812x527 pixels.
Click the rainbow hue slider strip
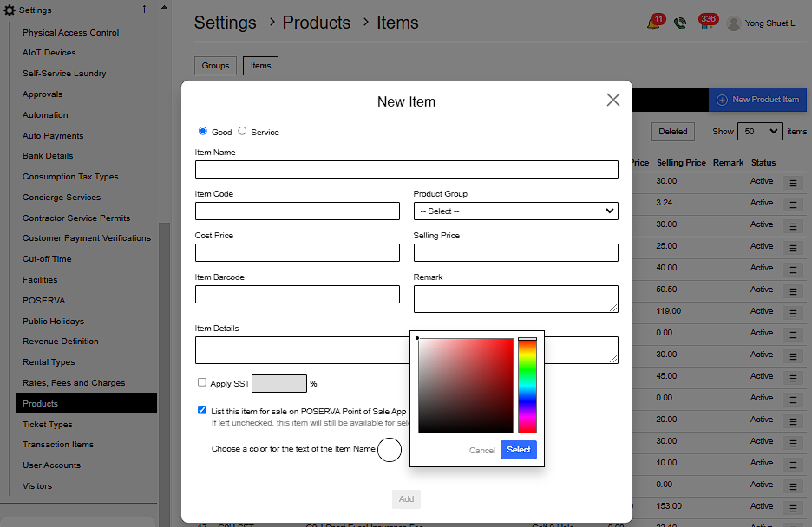point(527,386)
